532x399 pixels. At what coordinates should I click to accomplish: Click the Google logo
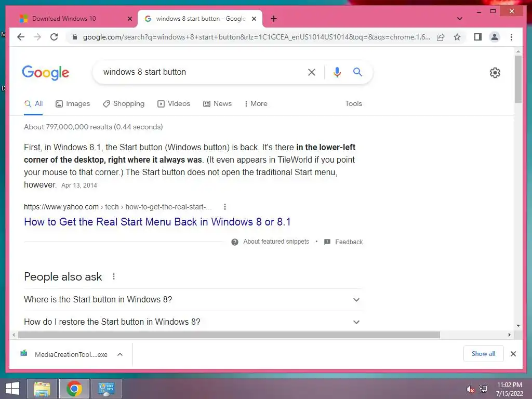click(46, 72)
